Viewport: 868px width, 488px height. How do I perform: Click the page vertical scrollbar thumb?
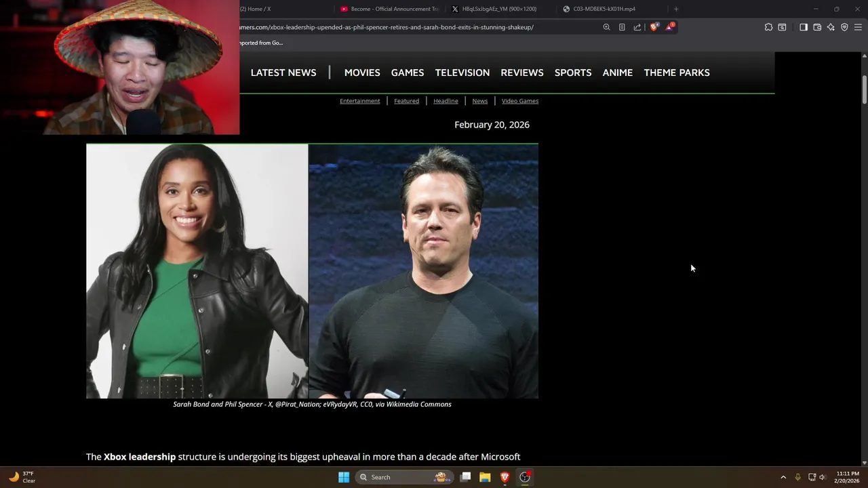865,89
